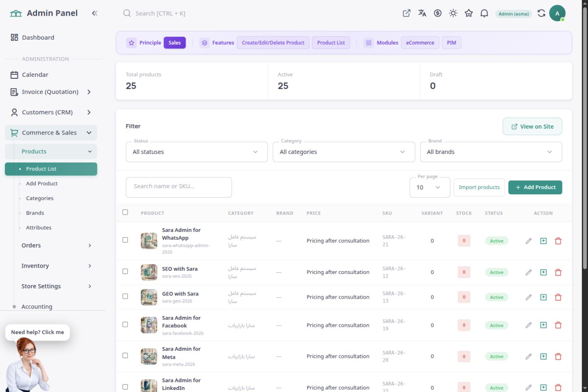588x392 pixels.
Task: Click the favorites star icon in header
Action: click(469, 13)
